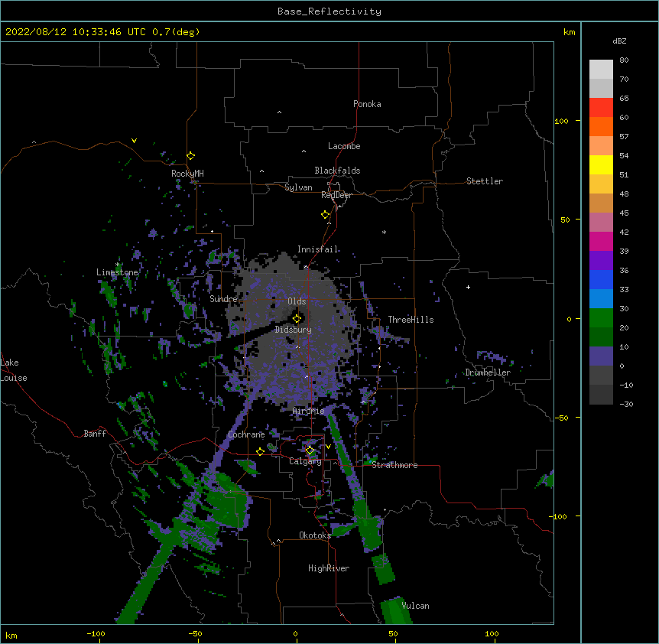Click the yellow radar site marker at Olds
Viewport: 659px width, 644px height.
click(297, 319)
